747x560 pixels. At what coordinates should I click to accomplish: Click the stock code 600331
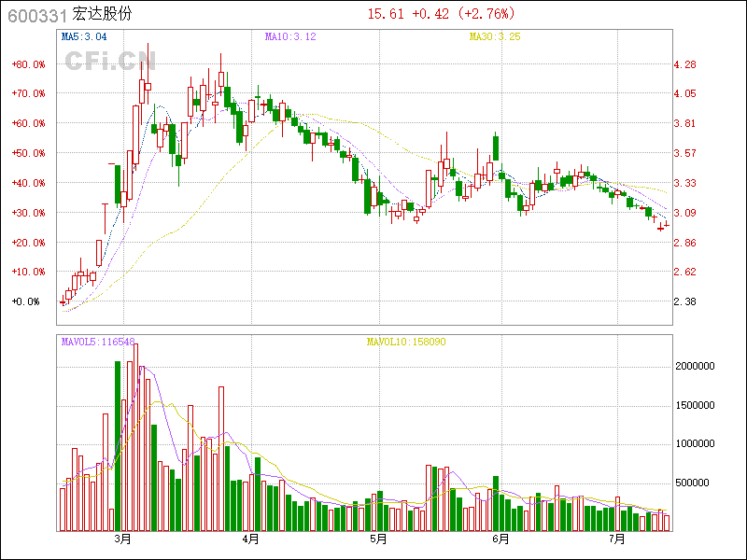37,14
